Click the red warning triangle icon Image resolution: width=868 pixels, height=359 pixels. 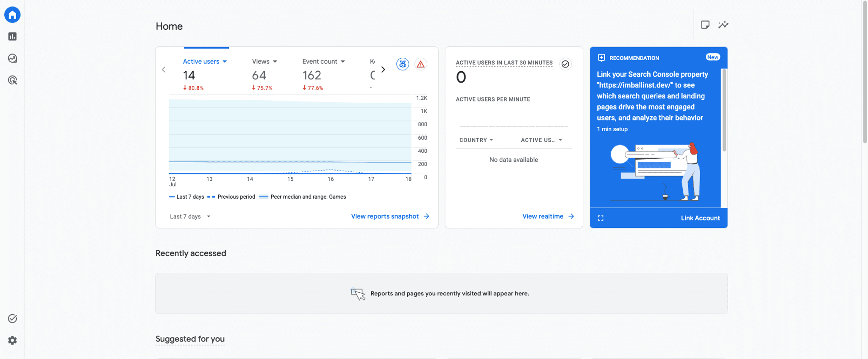[420, 64]
